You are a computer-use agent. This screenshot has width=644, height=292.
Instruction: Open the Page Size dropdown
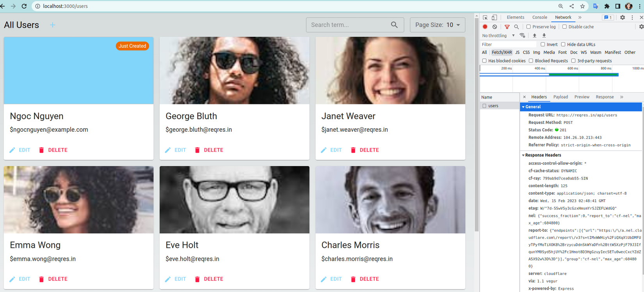point(437,25)
